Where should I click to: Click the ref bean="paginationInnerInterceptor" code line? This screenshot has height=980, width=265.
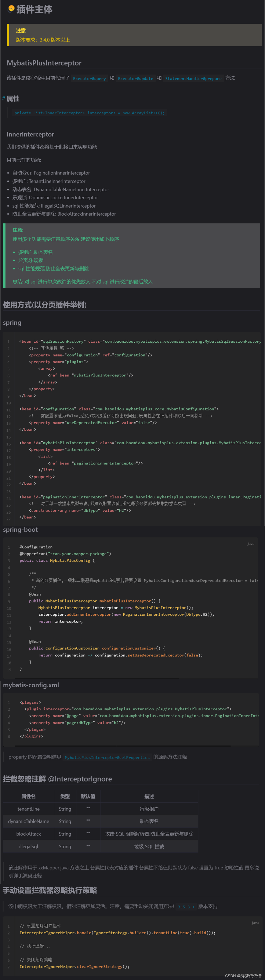[x=95, y=463]
